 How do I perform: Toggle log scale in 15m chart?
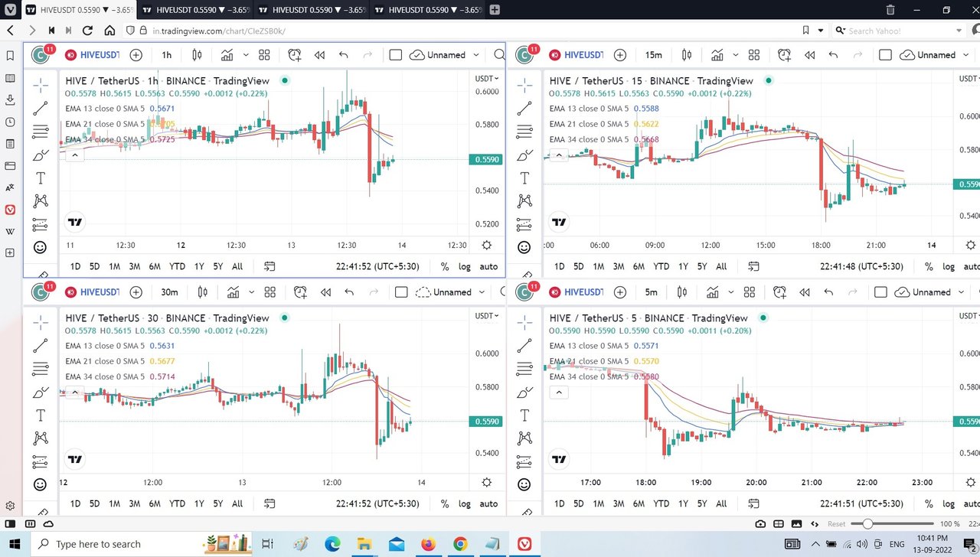click(949, 266)
